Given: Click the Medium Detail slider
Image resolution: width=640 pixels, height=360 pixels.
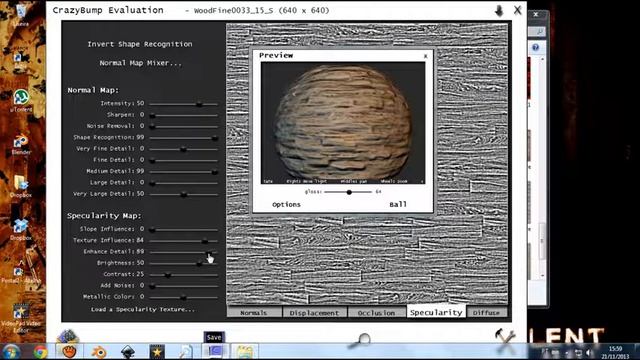Looking at the screenshot, I should click(183, 172).
